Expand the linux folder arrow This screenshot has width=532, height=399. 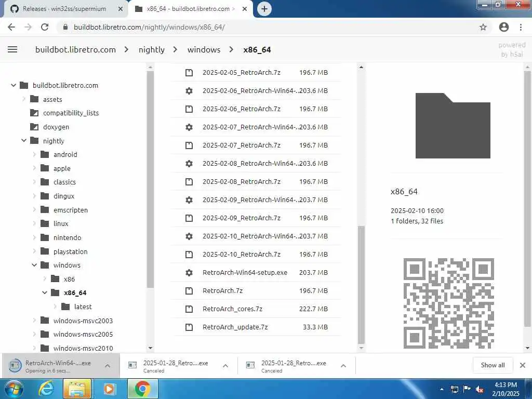pos(34,223)
